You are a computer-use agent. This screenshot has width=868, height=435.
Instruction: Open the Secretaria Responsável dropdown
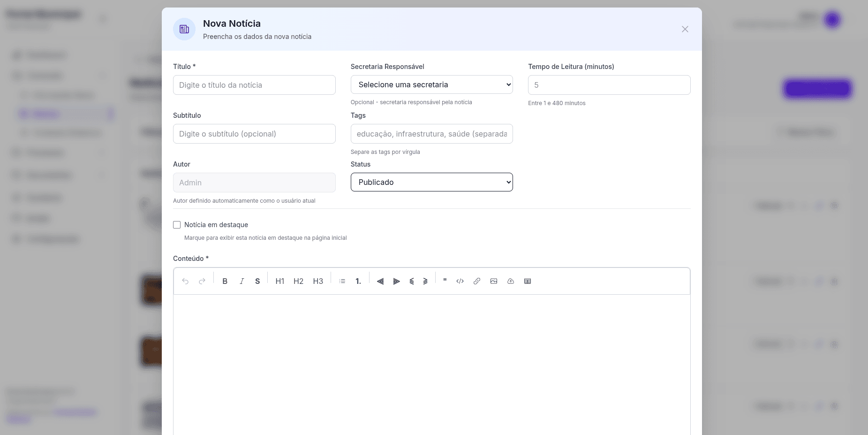(x=431, y=84)
